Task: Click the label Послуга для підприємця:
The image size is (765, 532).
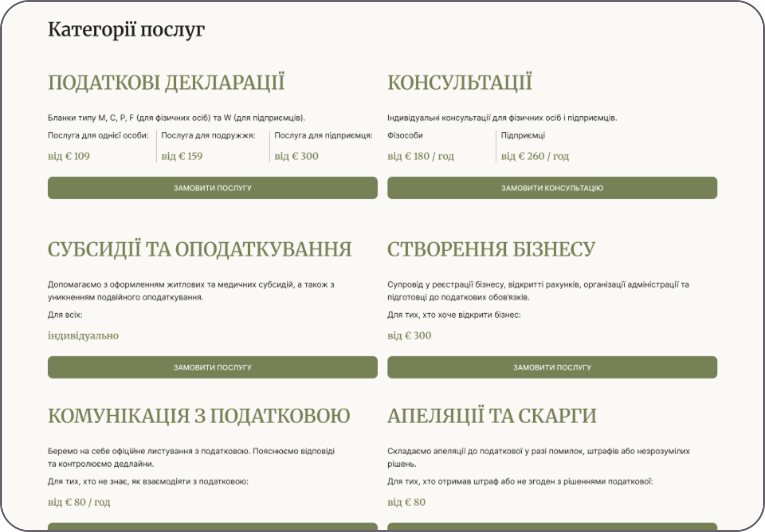Action: (x=324, y=136)
